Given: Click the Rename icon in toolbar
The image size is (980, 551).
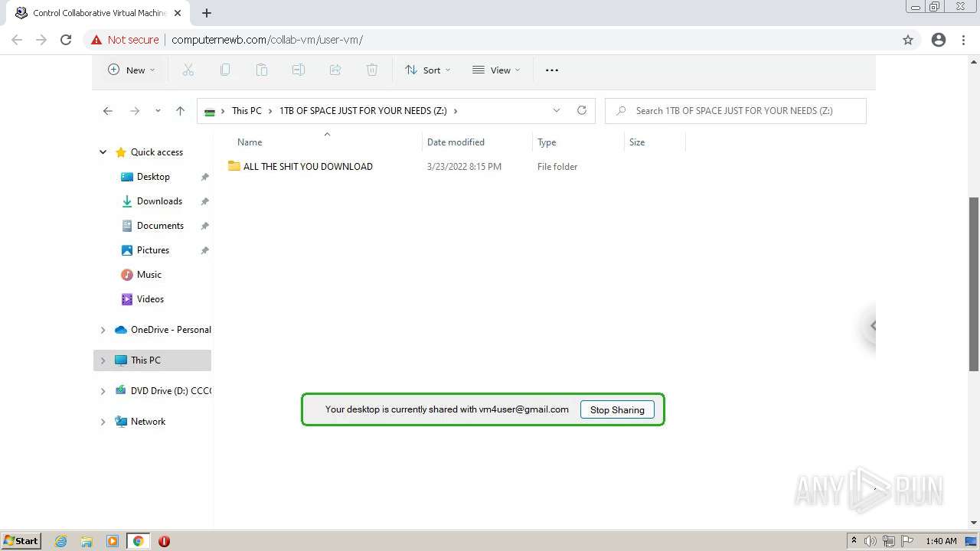Looking at the screenshot, I should coord(299,70).
